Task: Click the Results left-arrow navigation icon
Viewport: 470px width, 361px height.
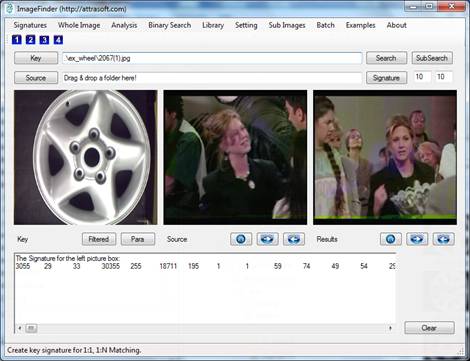Action: coord(443,239)
